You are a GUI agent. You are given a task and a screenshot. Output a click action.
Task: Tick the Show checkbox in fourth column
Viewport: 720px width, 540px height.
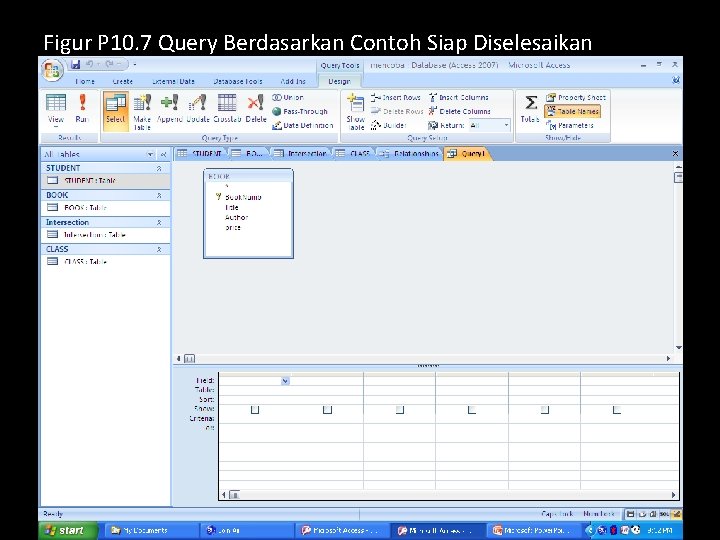[x=472, y=409]
